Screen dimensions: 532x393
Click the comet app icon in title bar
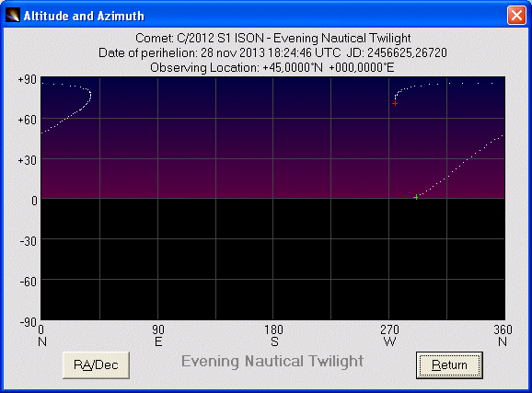pyautogui.click(x=13, y=16)
